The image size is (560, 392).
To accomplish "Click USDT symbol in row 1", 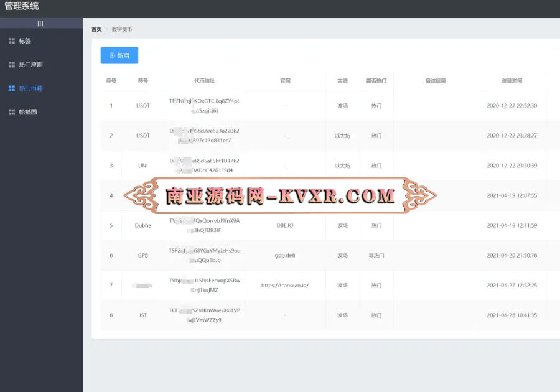I will (x=143, y=106).
